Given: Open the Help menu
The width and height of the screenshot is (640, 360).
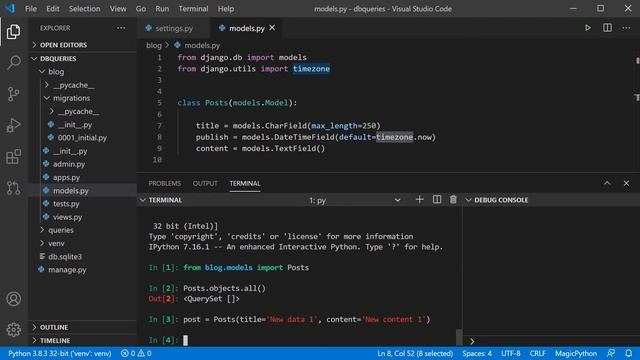Looking at the screenshot, I should pyautogui.click(x=226, y=9).
